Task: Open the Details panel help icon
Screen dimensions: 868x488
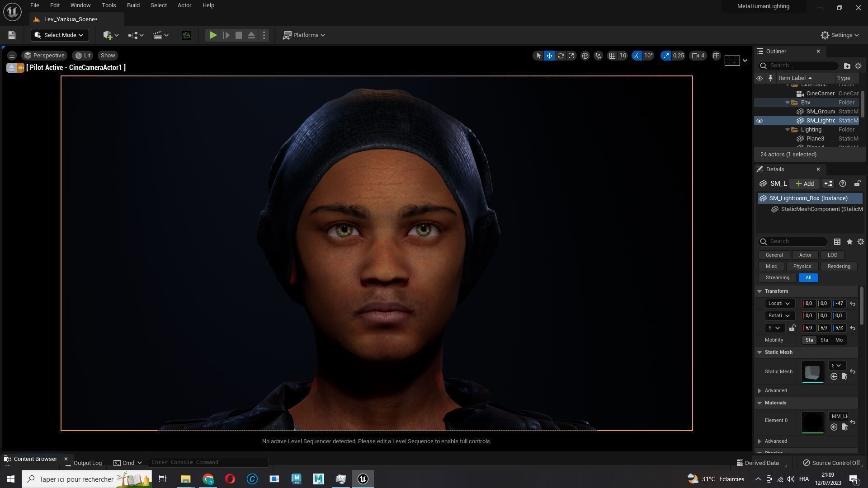Action: click(x=842, y=183)
